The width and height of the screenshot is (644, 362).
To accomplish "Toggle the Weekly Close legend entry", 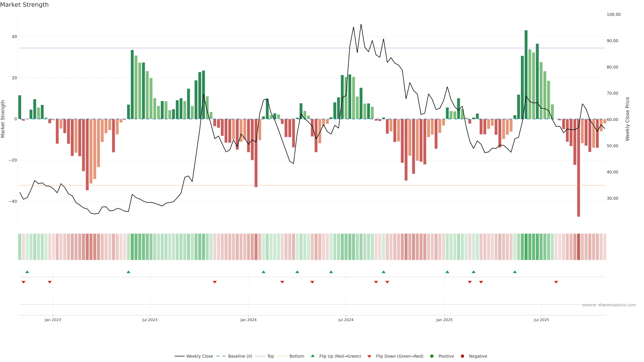I will (x=199, y=356).
